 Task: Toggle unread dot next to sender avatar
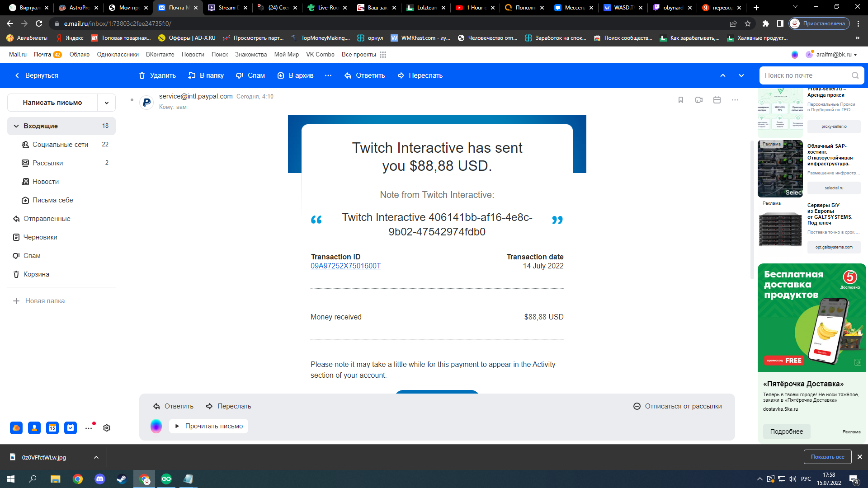coord(132,100)
